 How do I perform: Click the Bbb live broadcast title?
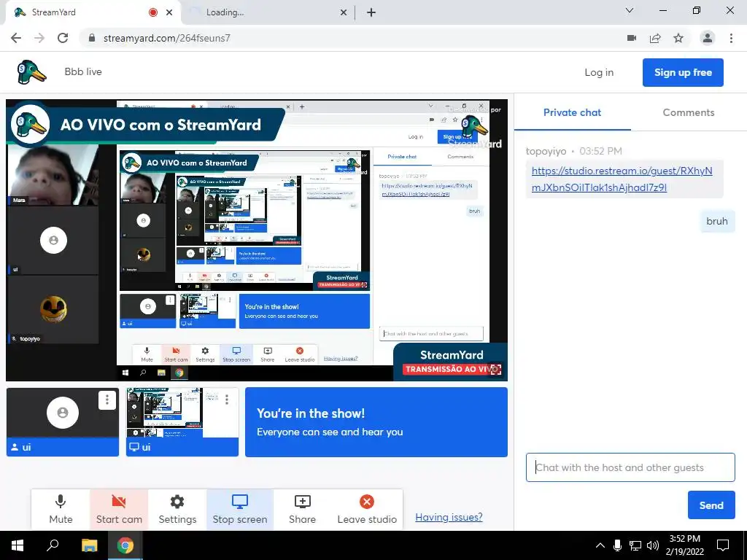click(x=83, y=71)
